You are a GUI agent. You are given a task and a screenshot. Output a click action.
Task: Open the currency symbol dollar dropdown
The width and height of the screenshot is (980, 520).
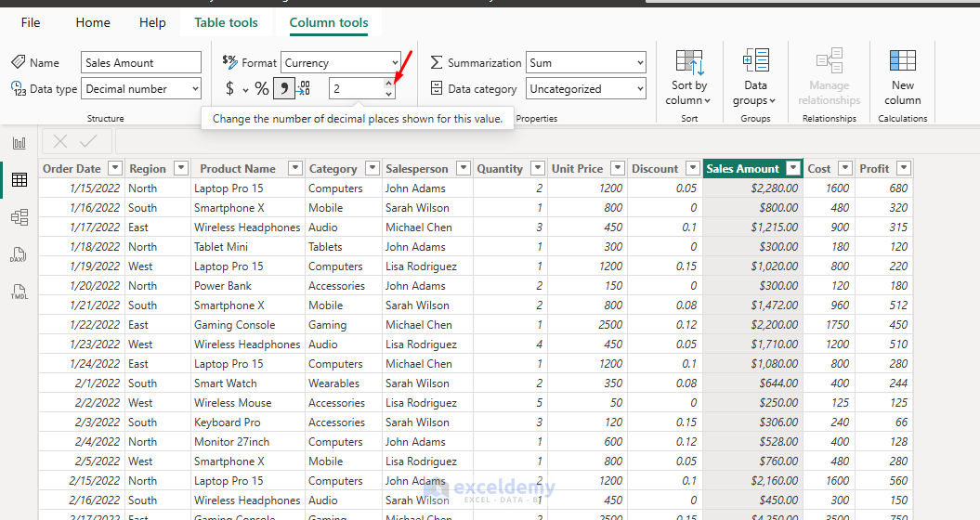(245, 90)
